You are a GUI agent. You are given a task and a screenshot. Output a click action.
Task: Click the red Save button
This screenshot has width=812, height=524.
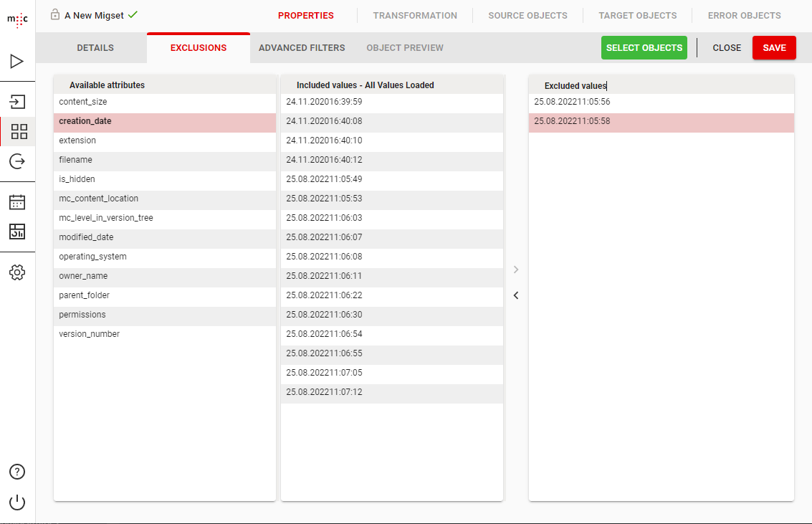click(774, 48)
